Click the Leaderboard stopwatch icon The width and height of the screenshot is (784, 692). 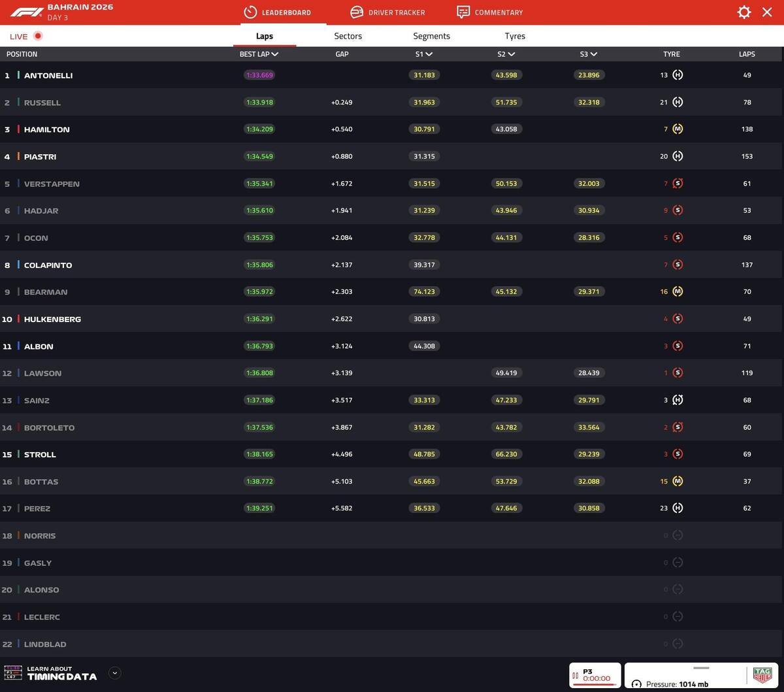pyautogui.click(x=250, y=12)
